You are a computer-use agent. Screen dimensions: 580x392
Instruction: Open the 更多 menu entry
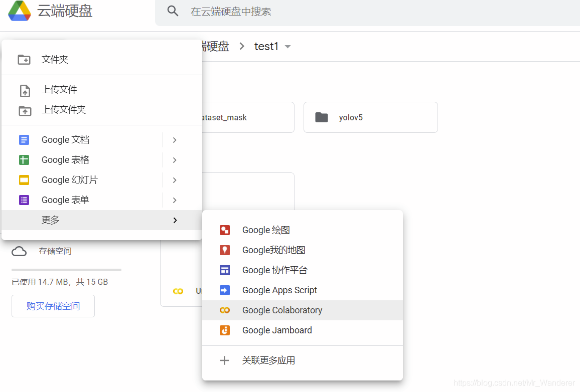coord(102,220)
